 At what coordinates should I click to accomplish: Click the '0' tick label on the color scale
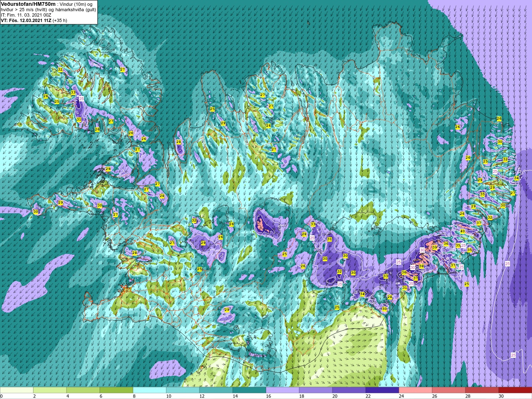pos(2,396)
